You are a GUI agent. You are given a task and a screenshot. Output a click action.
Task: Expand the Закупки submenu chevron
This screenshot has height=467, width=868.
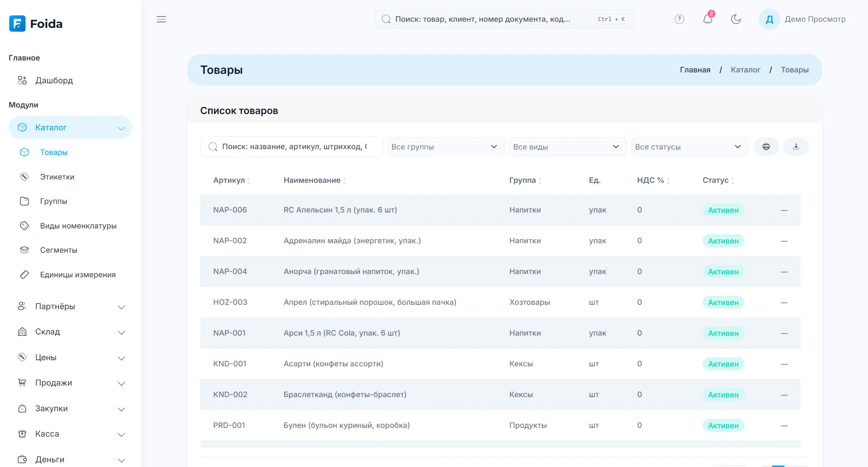pos(122,409)
